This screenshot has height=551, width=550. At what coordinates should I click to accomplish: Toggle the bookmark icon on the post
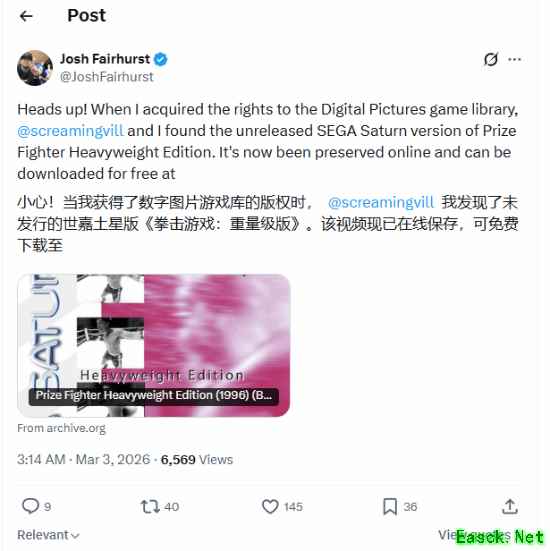click(390, 507)
